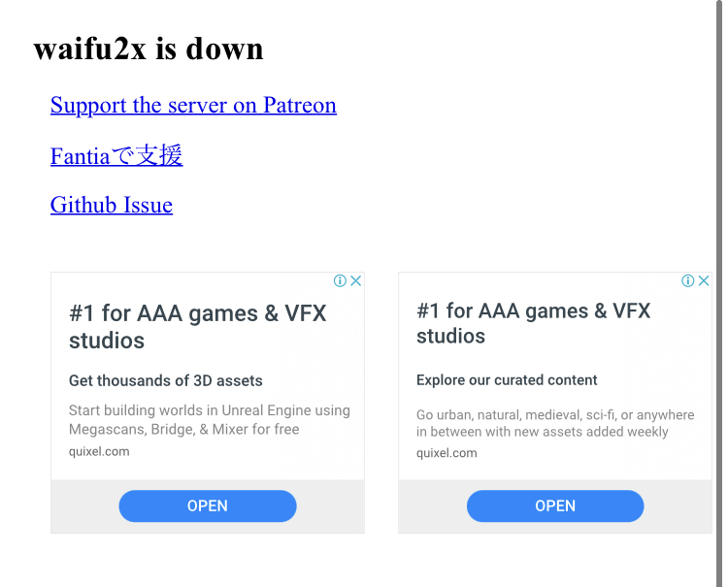
Task: Dismiss the right ad with X icon
Action: [x=704, y=280]
